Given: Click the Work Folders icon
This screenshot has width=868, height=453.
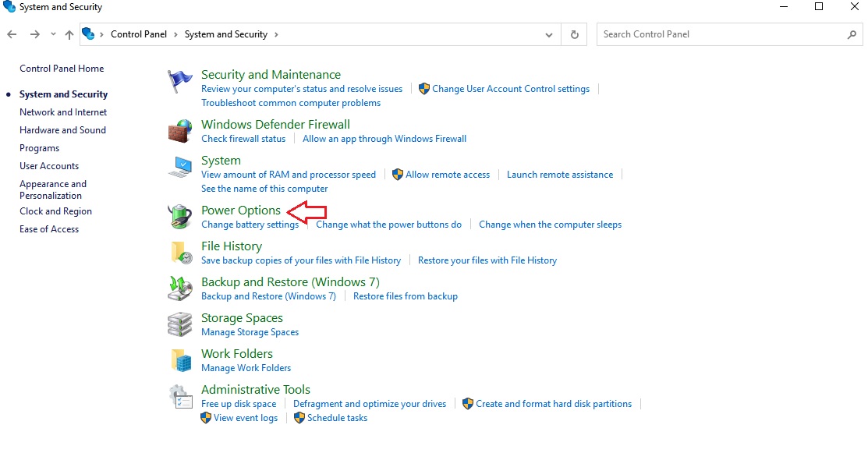Looking at the screenshot, I should [x=180, y=360].
